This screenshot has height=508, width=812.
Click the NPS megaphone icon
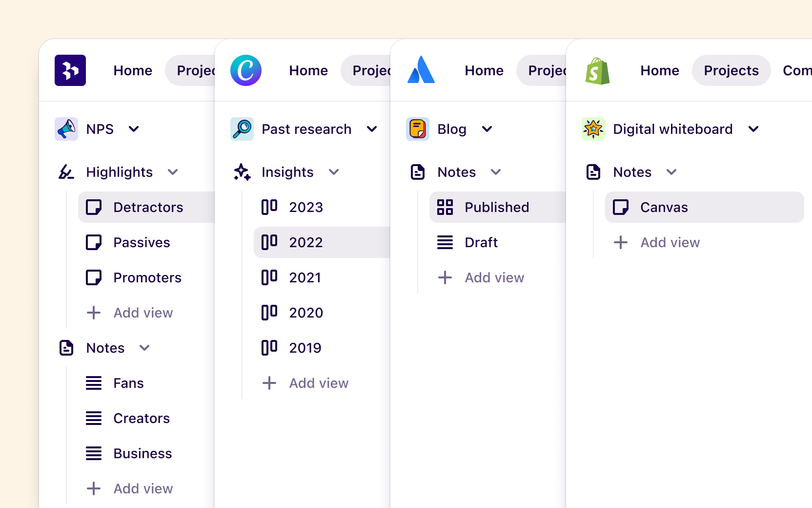point(66,129)
